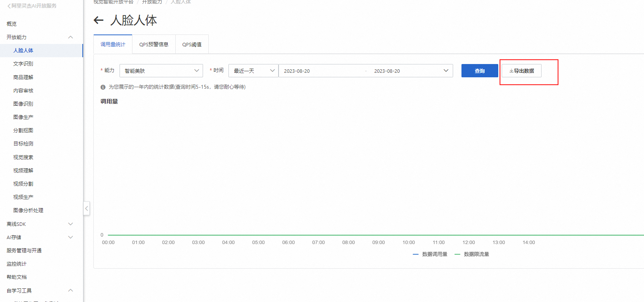Select 图像生产 in the sidebar
This screenshot has height=302, width=644.
23,117
